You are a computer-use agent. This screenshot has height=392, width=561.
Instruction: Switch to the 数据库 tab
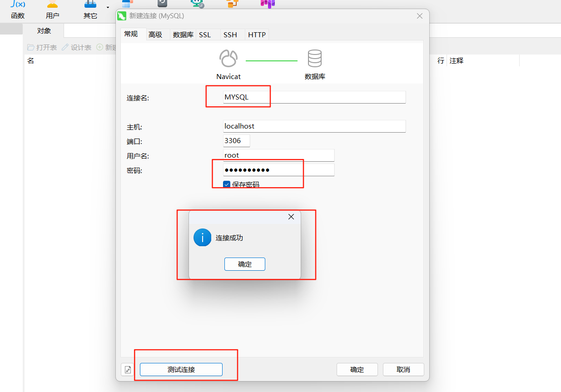[x=183, y=35]
